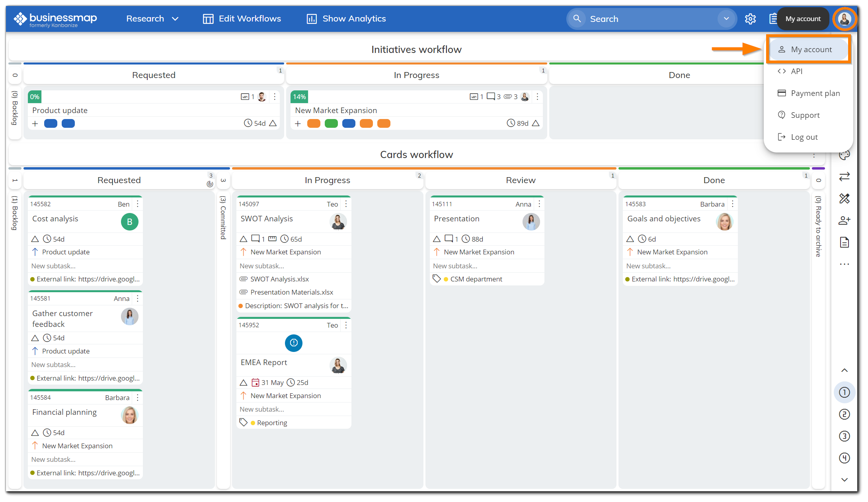Click the design tools ruler-pencil icon
Image resolution: width=868 pixels, height=502 pixels.
844,198
